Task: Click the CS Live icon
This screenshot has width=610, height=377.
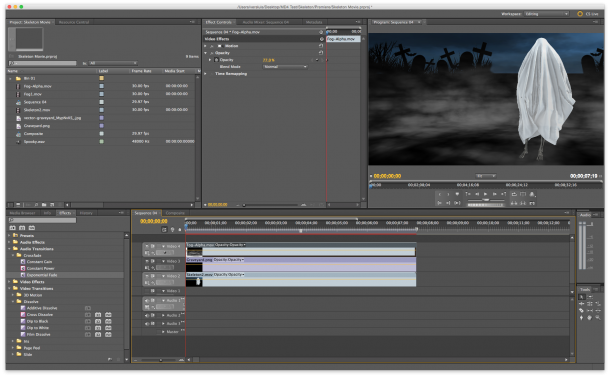Action: [580, 14]
